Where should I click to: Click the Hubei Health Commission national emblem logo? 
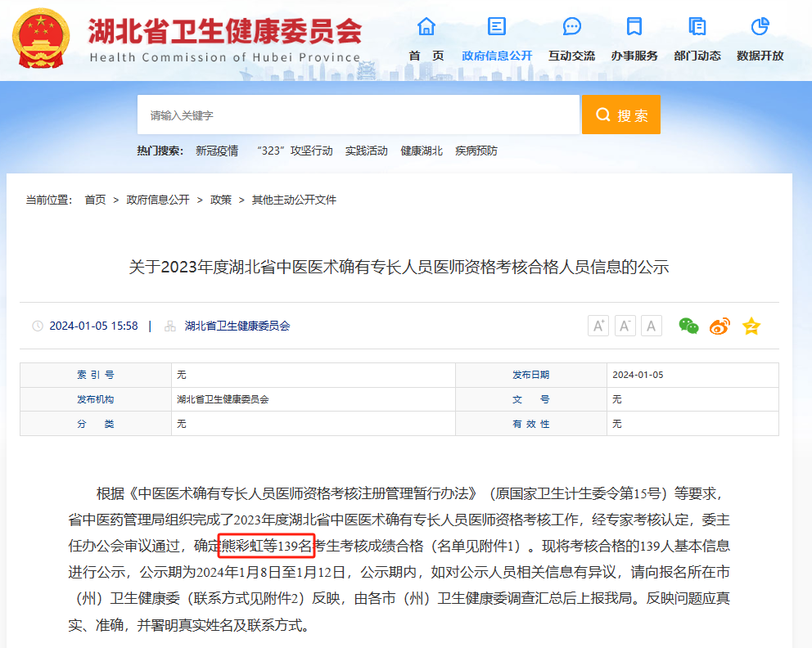(41, 38)
